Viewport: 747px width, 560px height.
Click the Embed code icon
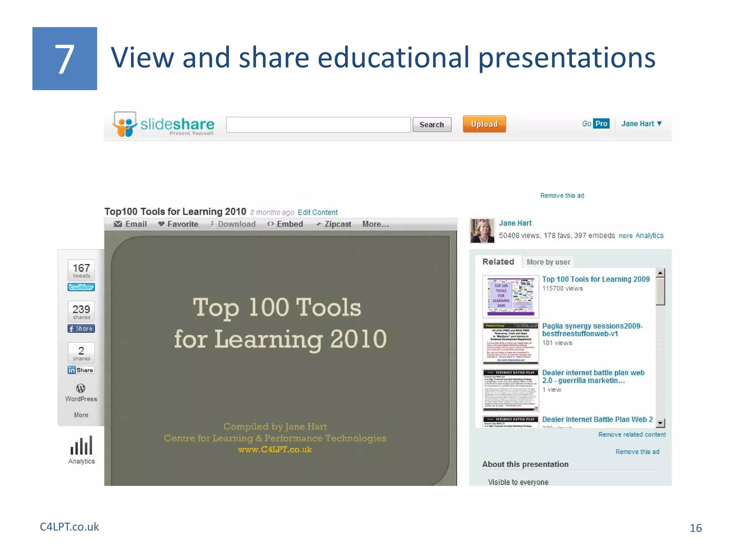(x=271, y=224)
